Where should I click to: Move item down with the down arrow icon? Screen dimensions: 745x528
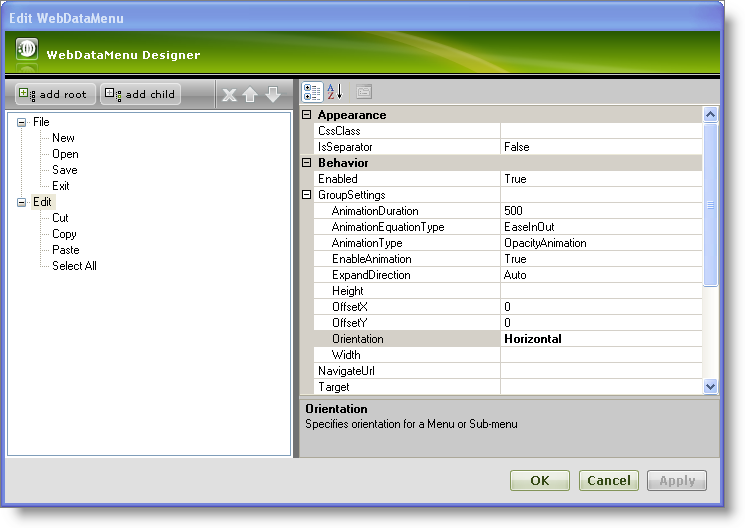click(273, 95)
